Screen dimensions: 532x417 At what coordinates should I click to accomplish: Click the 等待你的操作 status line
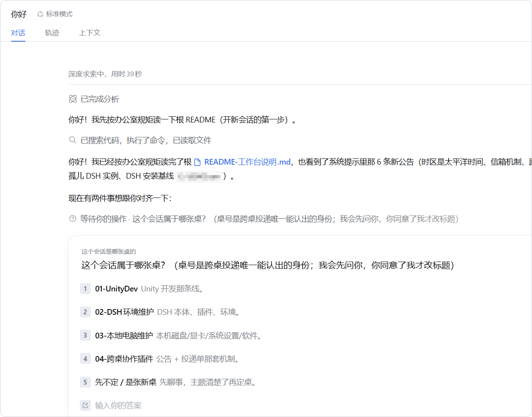(x=269, y=219)
